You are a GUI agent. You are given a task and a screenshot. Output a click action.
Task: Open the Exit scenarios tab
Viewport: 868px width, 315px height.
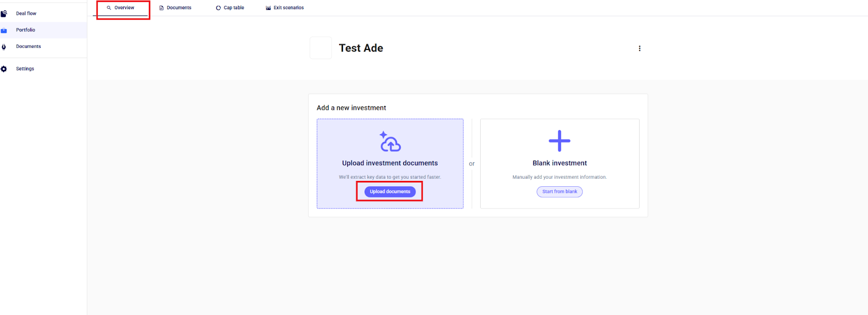coord(288,8)
